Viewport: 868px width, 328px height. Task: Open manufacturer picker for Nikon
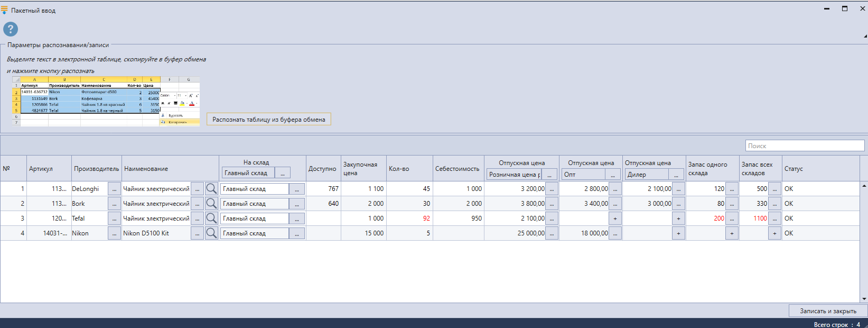pos(114,233)
